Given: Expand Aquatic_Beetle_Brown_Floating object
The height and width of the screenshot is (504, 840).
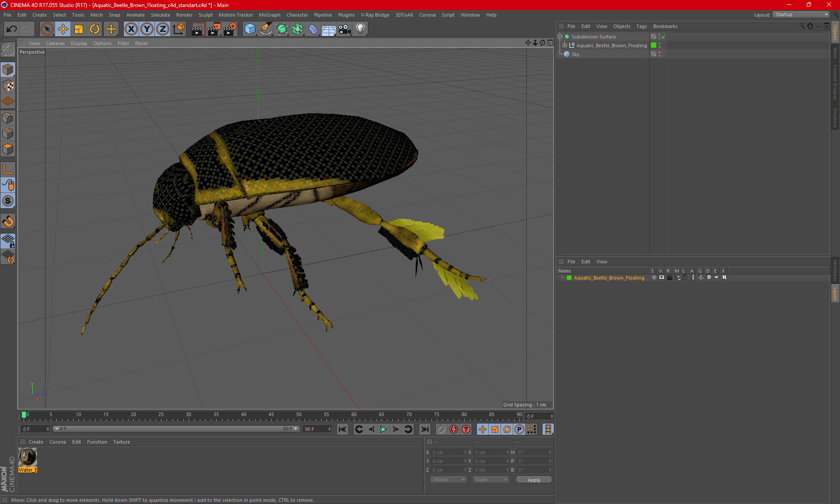Looking at the screenshot, I should click(565, 45).
